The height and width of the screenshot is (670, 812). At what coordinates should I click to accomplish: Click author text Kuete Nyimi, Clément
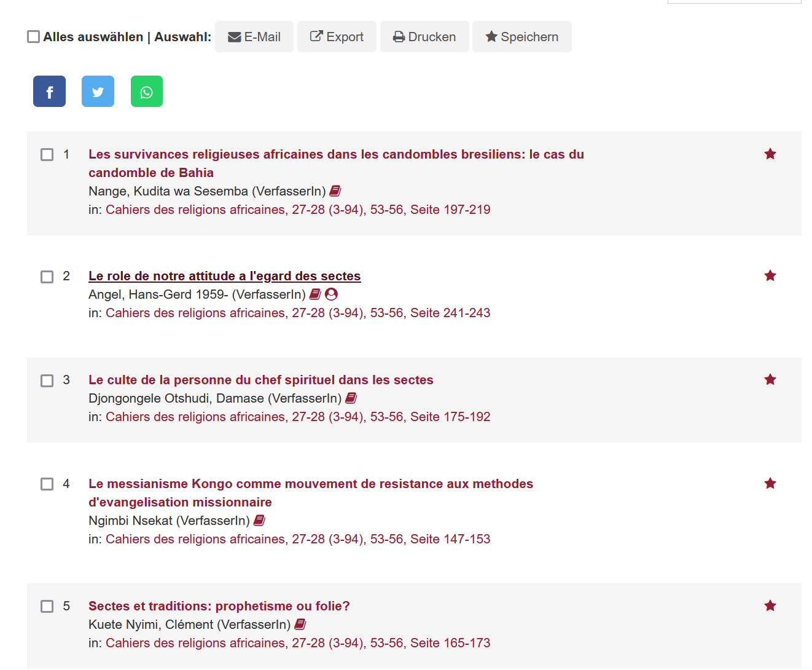(151, 625)
